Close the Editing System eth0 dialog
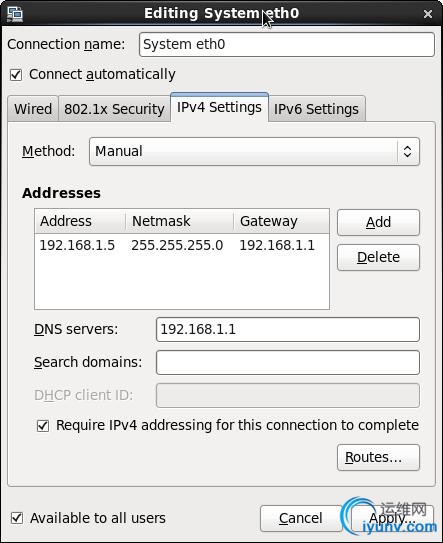The height and width of the screenshot is (543, 443). coord(428,14)
